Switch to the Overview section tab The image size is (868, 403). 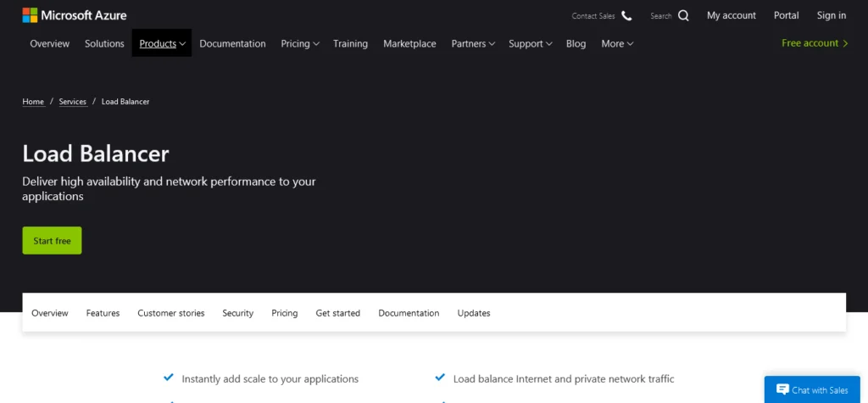click(50, 313)
